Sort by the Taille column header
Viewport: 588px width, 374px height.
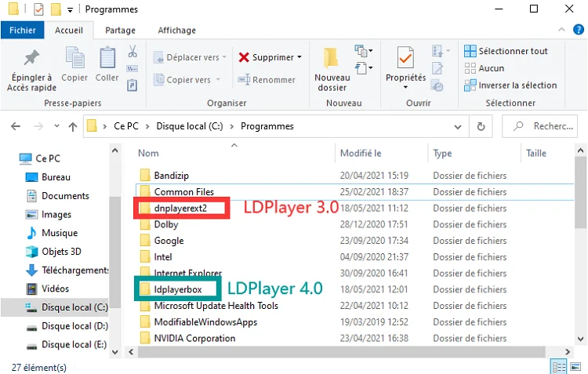tap(536, 153)
